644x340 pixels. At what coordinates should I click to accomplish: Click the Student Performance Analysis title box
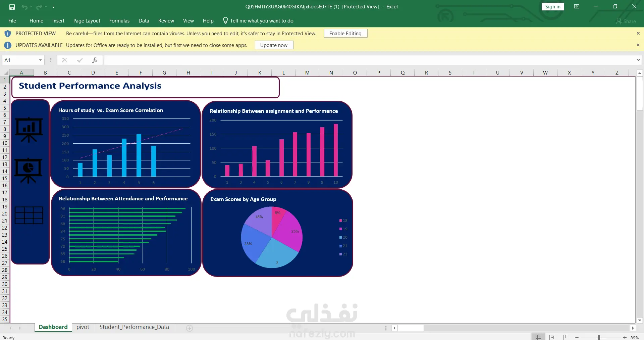coord(146,87)
